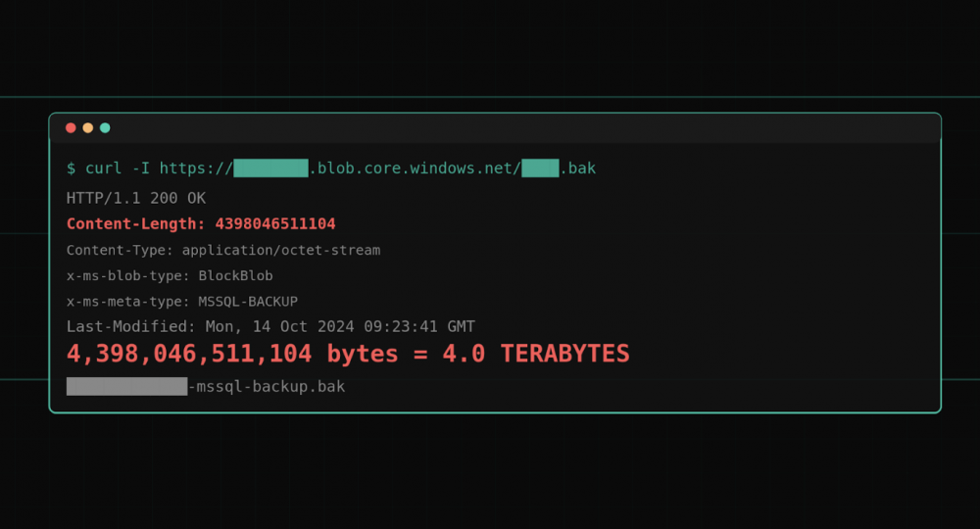The height and width of the screenshot is (529, 980).
Task: Click the red close dot in terminal
Action: tap(71, 128)
